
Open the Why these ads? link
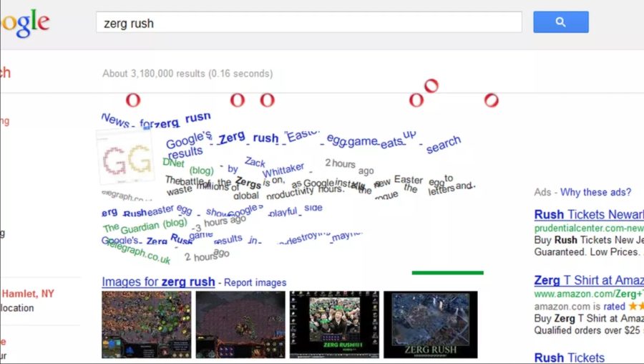click(595, 192)
